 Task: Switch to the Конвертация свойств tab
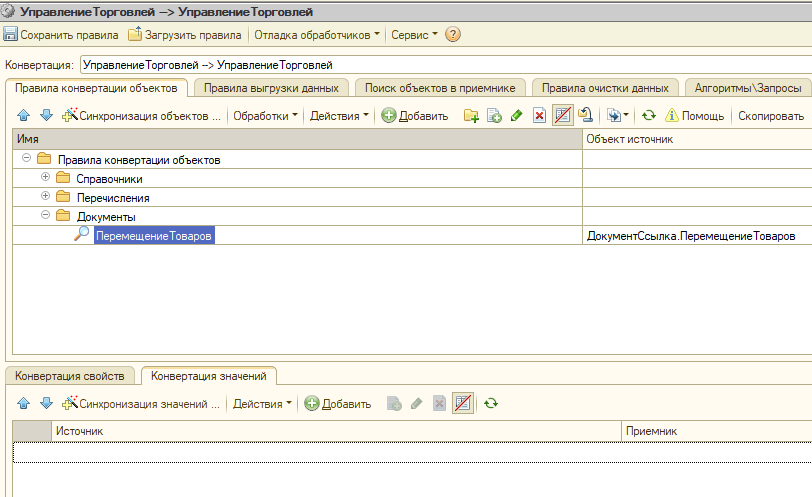[x=69, y=376]
